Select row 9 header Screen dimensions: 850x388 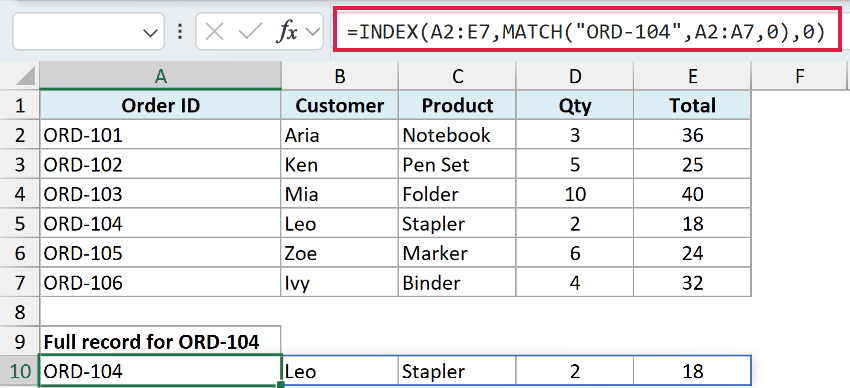(20, 341)
